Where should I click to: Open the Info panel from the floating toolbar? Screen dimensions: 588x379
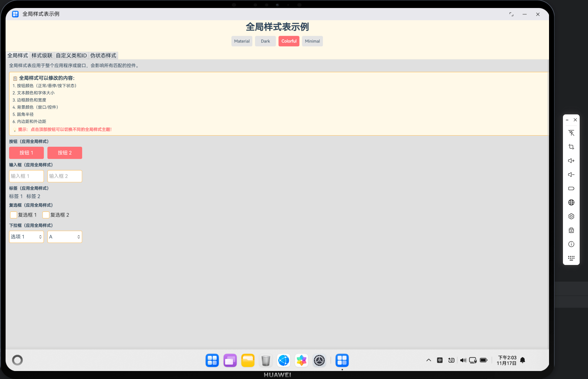click(571, 244)
